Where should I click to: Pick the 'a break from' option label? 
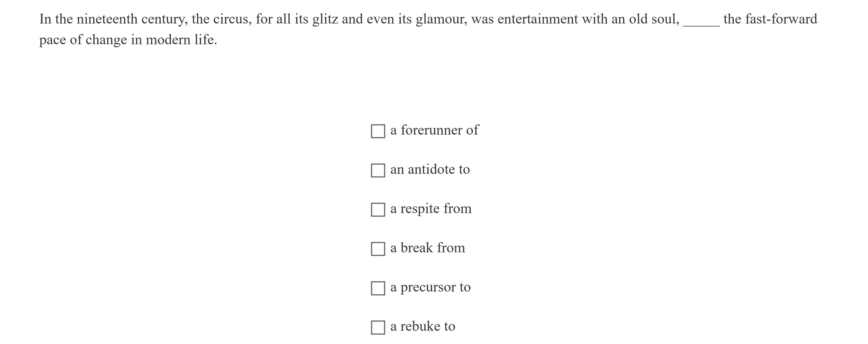pyautogui.click(x=427, y=248)
